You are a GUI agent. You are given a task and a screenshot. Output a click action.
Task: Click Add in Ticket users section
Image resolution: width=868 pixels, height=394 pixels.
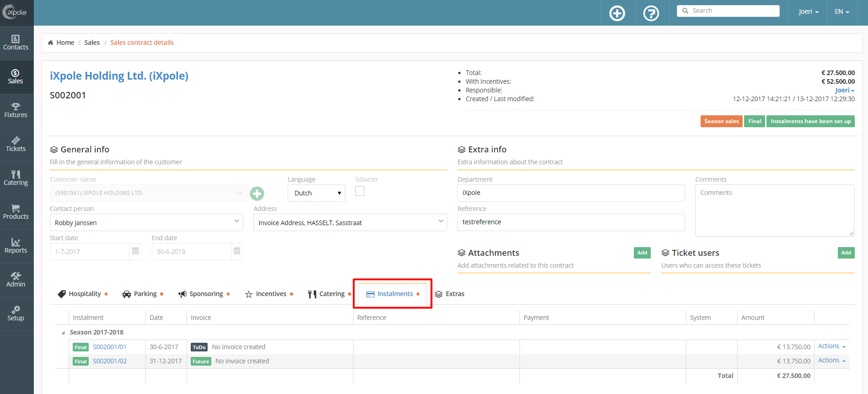point(846,253)
